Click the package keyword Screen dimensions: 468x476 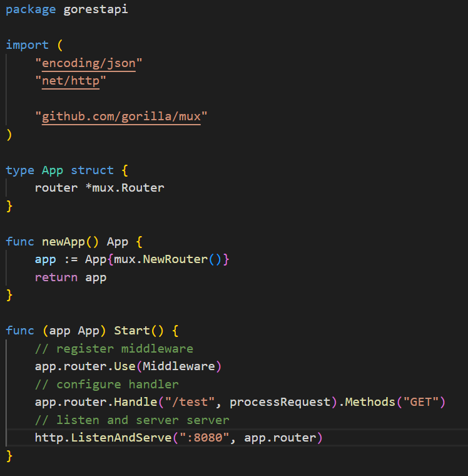31,10
